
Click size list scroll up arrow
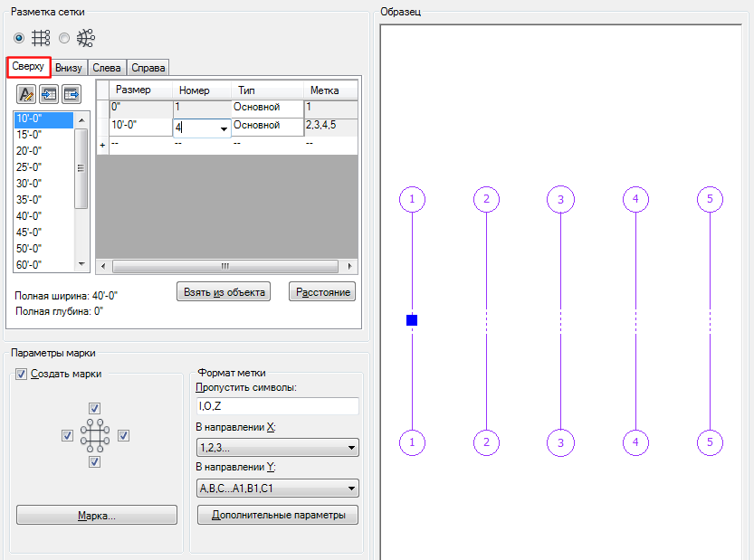click(81, 119)
